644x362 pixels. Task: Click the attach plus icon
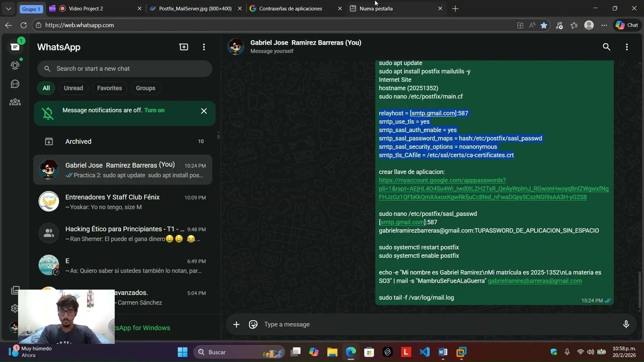pyautogui.click(x=236, y=324)
